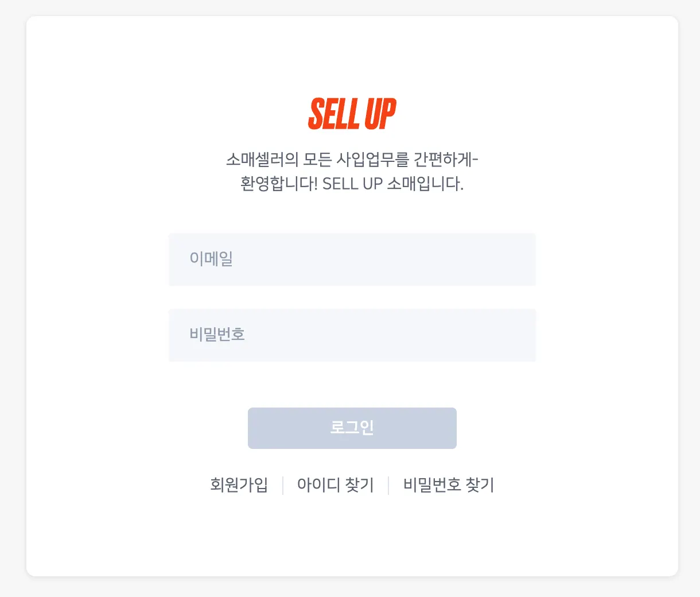This screenshot has height=597, width=700.
Task: Focus the 이메일 input field
Action: point(352,259)
